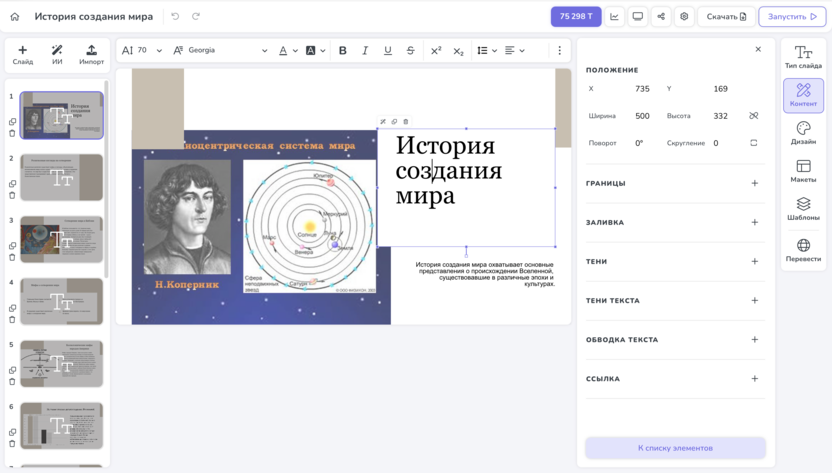Edit the Y position field
Viewport: 832px width, 473px height.
coord(721,89)
